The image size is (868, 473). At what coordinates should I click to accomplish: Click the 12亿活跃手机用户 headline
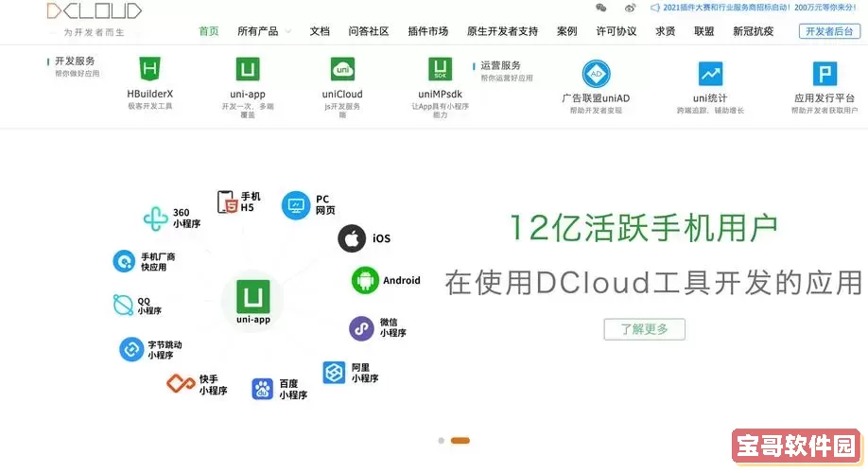(644, 228)
